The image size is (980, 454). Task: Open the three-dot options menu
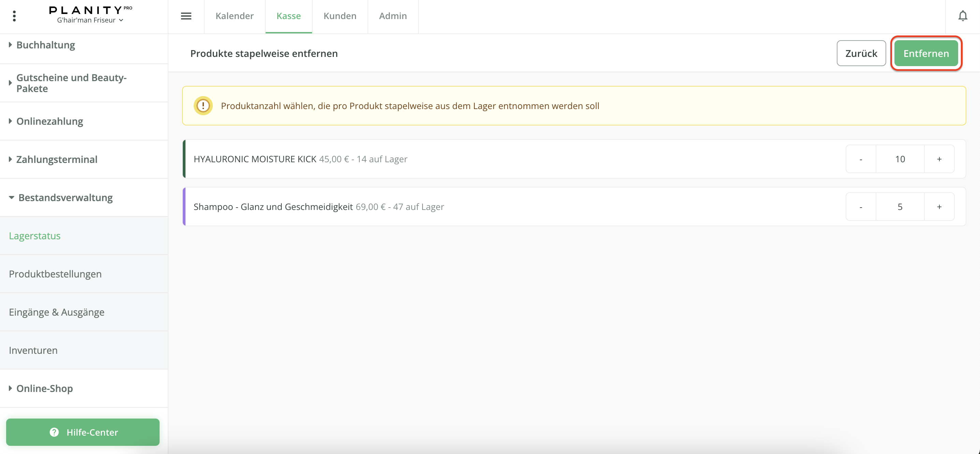click(14, 16)
